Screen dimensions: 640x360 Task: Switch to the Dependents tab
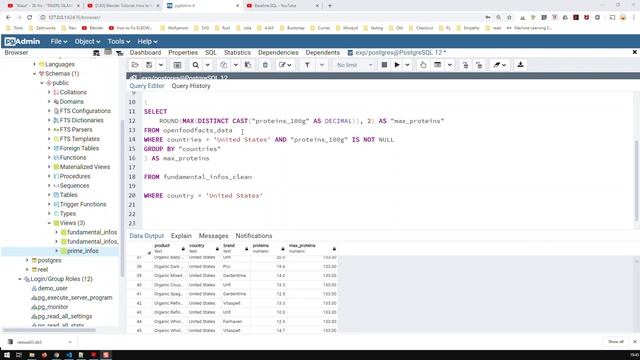click(322, 53)
